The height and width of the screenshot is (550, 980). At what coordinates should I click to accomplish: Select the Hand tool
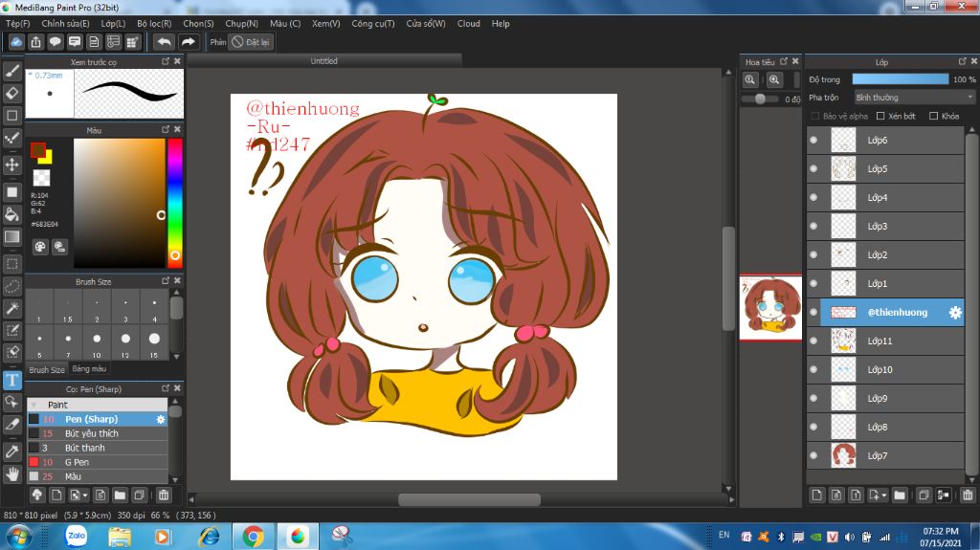11,474
